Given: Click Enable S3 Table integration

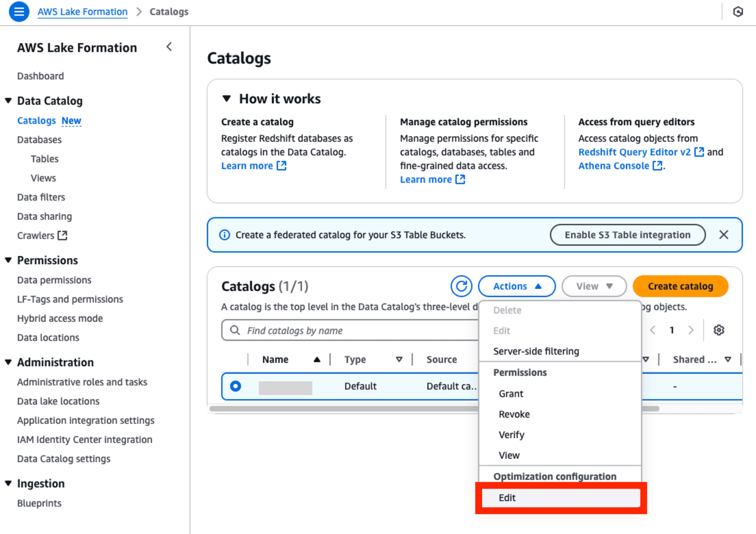Looking at the screenshot, I should [x=627, y=235].
